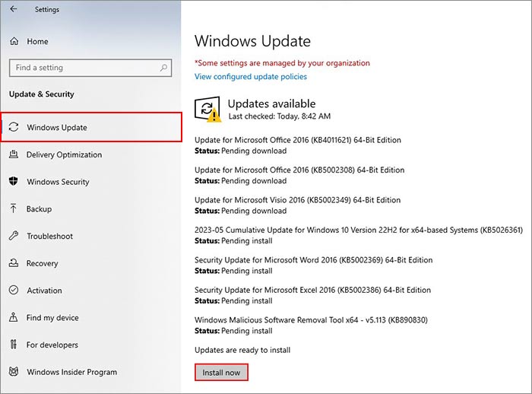Click the Malicious Software Removal Tool KB890830 entry
Image resolution: width=532 pixels, height=394 pixels.
point(311,325)
